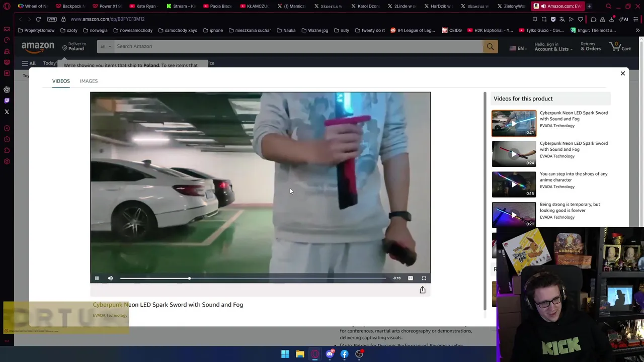Select the VIDEOS tab
644x362 pixels.
[x=61, y=81]
